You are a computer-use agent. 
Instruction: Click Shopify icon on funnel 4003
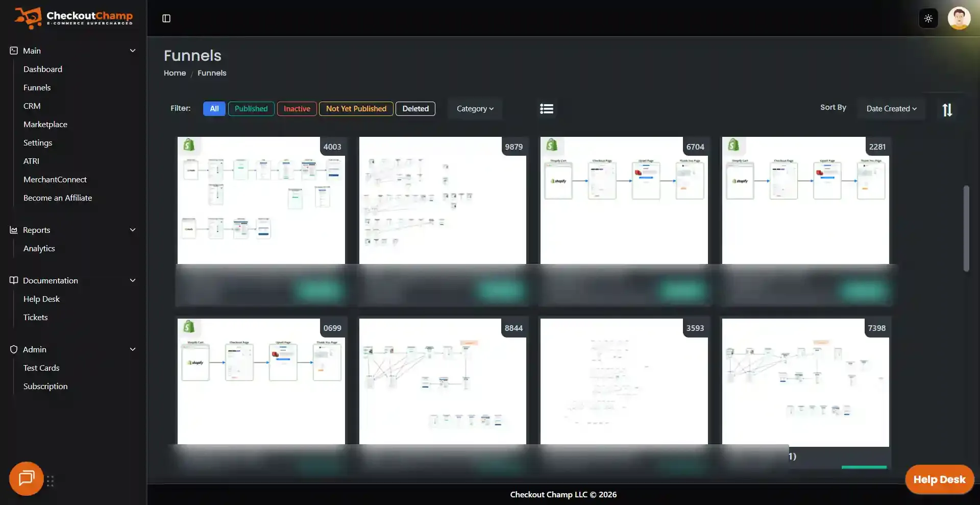pos(189,145)
